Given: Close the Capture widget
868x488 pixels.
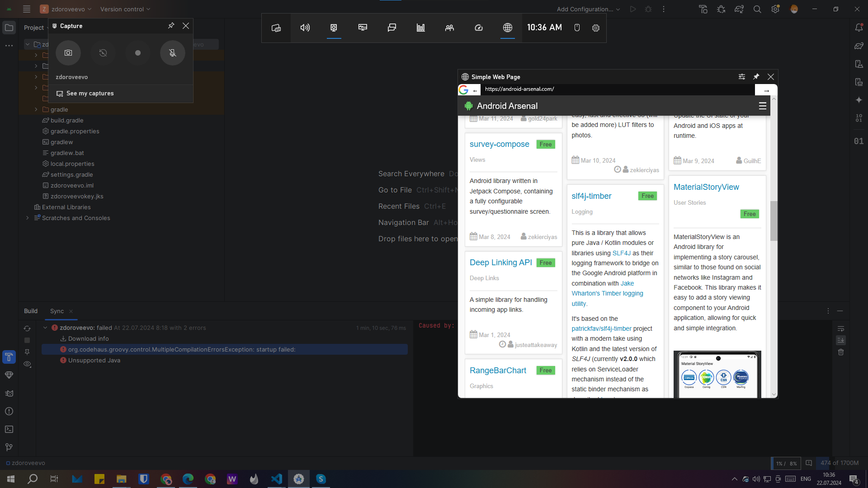Looking at the screenshot, I should coord(186,26).
